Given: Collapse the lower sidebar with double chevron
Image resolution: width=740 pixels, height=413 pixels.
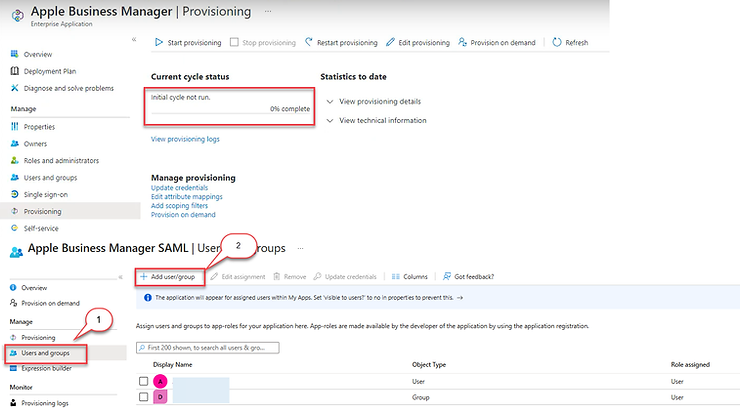Looking at the screenshot, I should (x=120, y=277).
